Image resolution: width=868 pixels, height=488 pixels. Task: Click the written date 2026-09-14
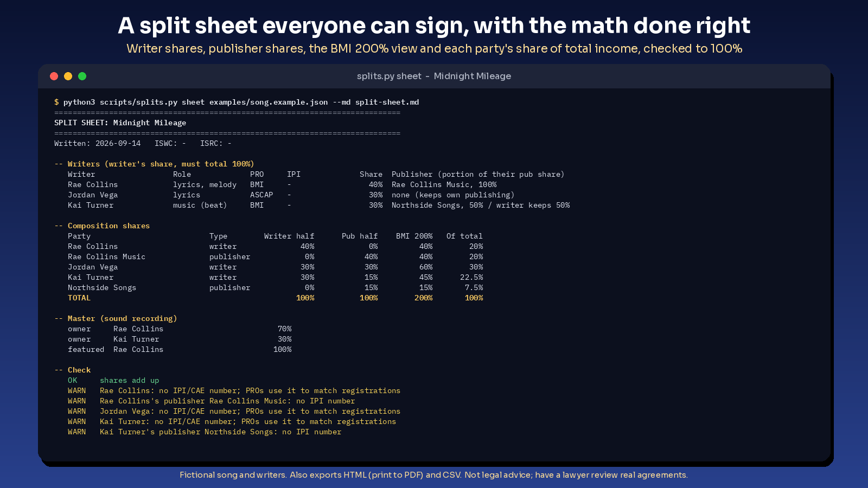click(118, 143)
